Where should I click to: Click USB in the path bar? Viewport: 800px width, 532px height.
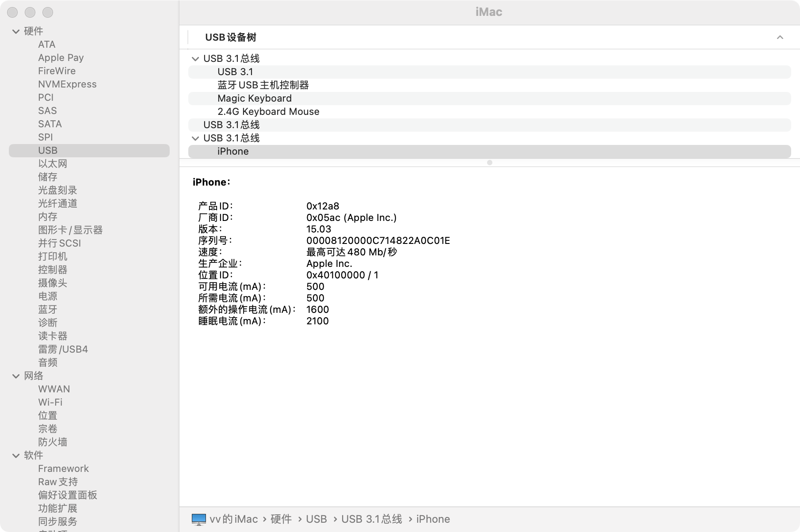(316, 519)
